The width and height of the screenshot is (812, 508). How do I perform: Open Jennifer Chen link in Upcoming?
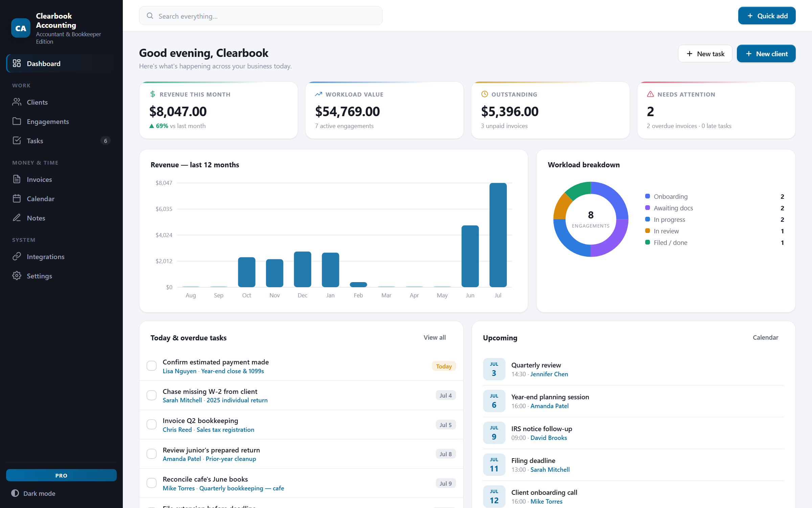coord(549,374)
